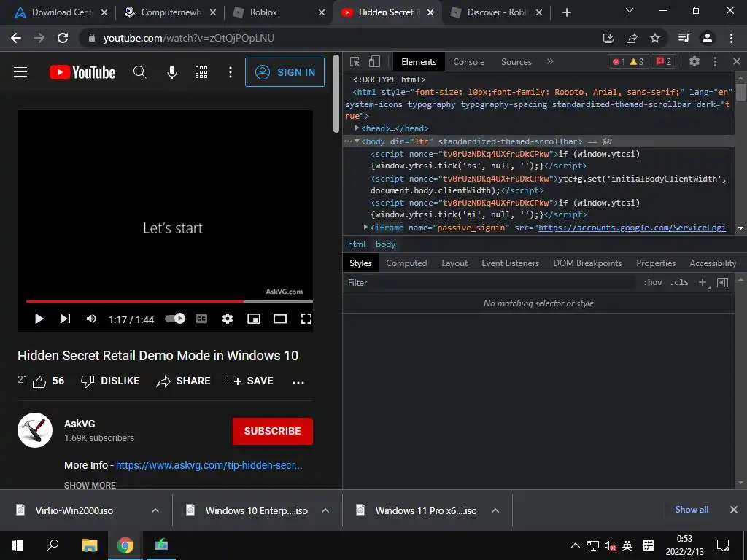Expand description with SHOW MORE

pyautogui.click(x=90, y=485)
